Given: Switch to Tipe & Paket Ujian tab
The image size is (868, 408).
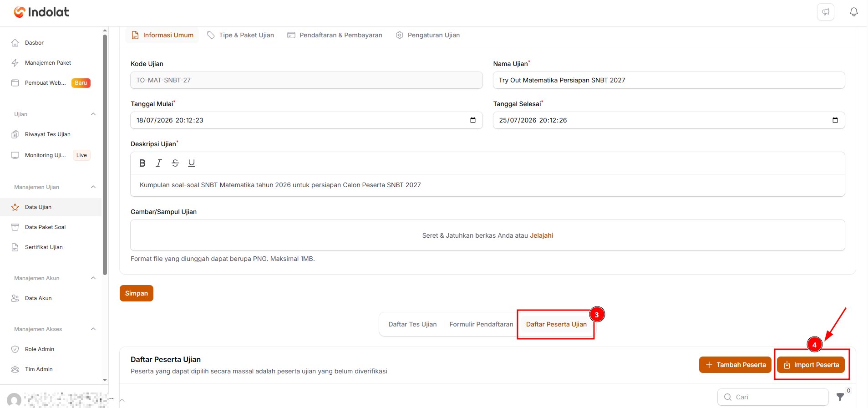Looking at the screenshot, I should (240, 35).
